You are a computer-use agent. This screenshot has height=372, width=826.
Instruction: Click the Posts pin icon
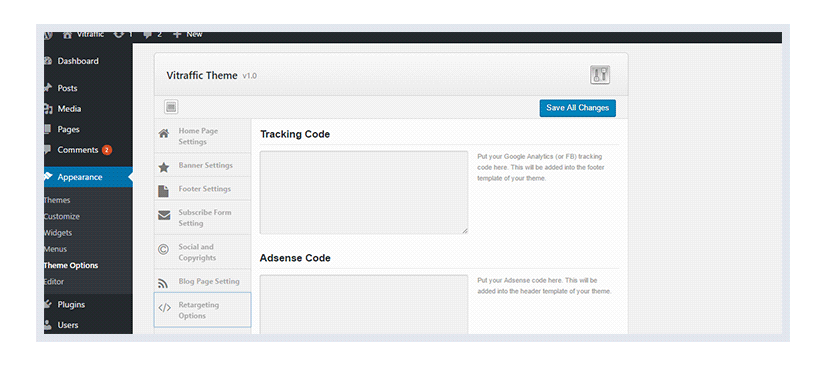pos(48,88)
